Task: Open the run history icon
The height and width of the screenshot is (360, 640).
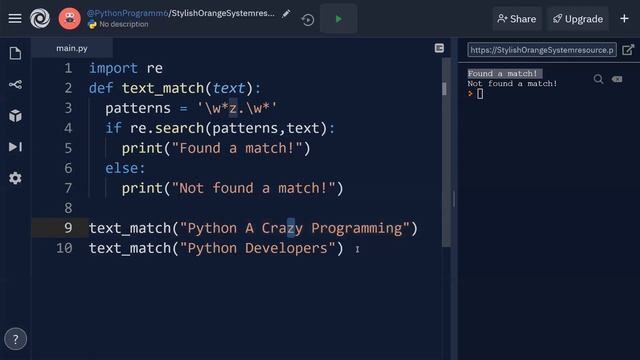Action: point(308,20)
